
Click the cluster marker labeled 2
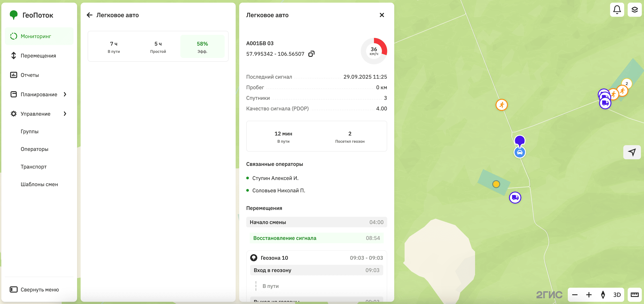click(627, 83)
